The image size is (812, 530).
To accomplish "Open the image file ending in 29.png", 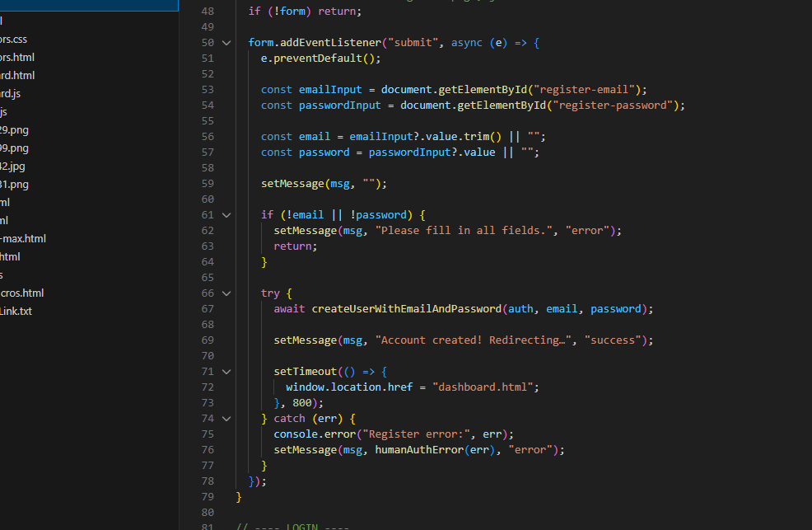I will point(14,129).
